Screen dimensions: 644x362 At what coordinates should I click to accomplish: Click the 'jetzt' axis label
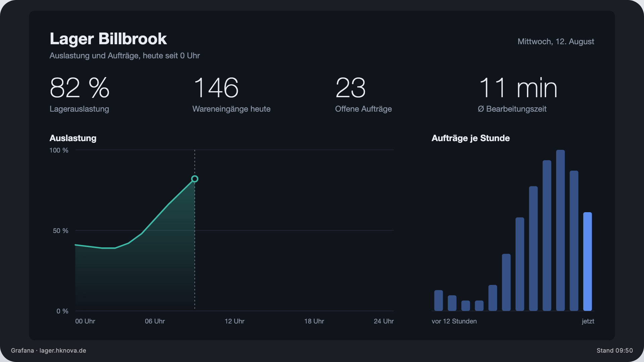[x=588, y=321]
